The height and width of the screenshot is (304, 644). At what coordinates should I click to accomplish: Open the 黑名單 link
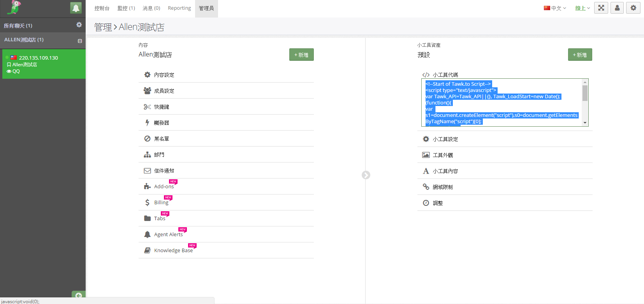point(162,139)
